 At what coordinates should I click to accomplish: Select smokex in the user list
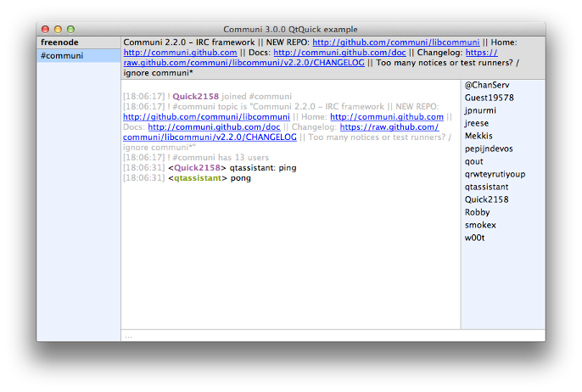tap(479, 225)
